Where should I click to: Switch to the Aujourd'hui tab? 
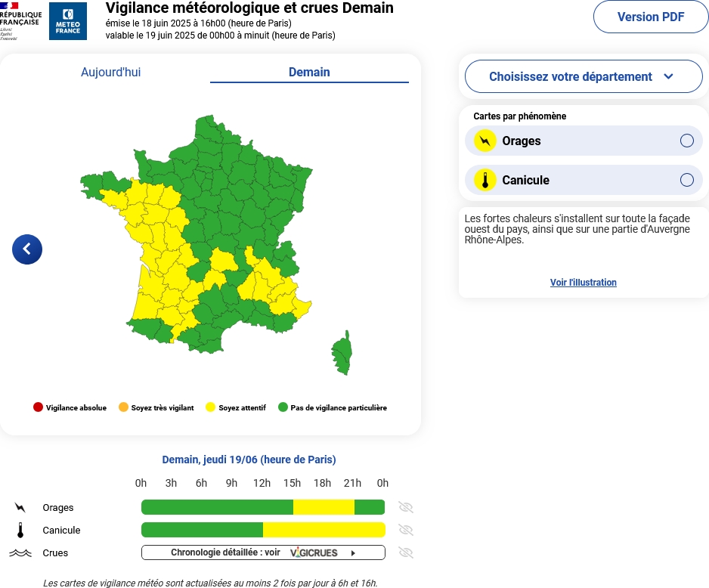pyautogui.click(x=111, y=73)
